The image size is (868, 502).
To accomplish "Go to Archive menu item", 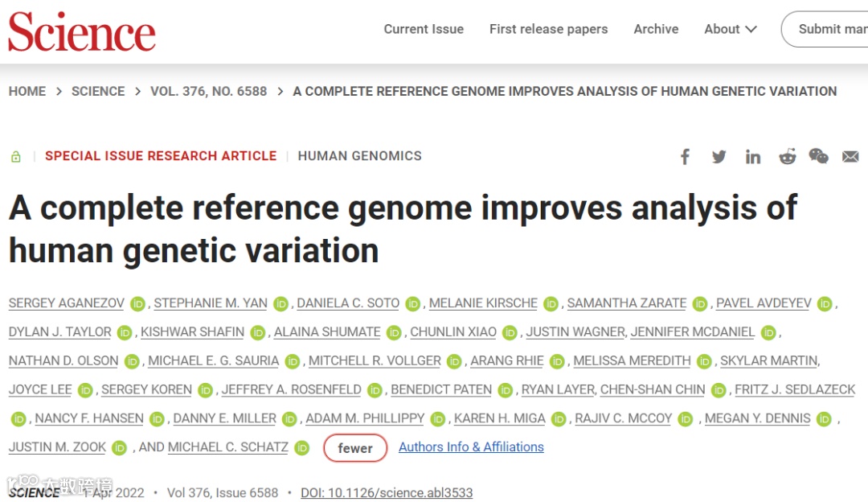I will tap(656, 29).
